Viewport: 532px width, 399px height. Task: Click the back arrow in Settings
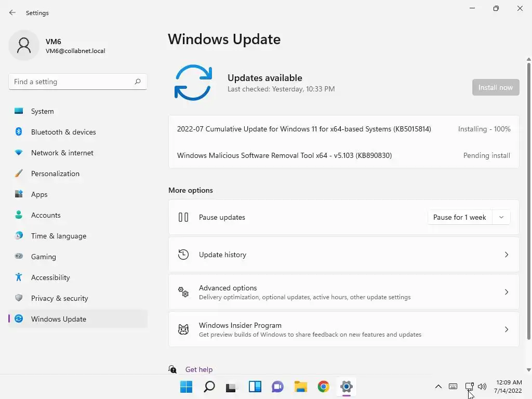point(12,12)
